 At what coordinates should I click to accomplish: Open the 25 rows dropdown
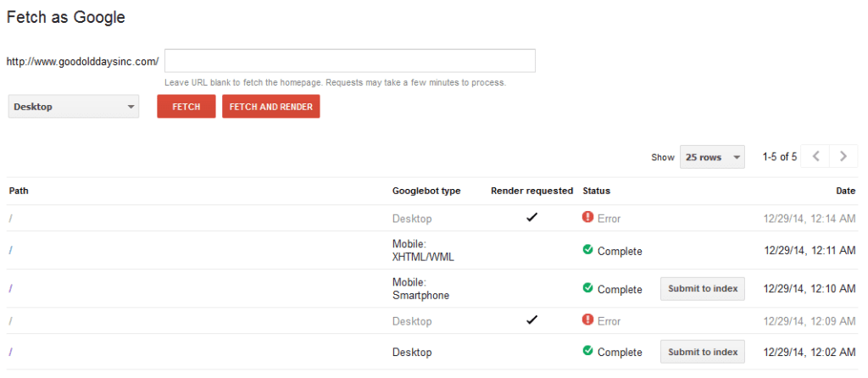[x=712, y=157]
